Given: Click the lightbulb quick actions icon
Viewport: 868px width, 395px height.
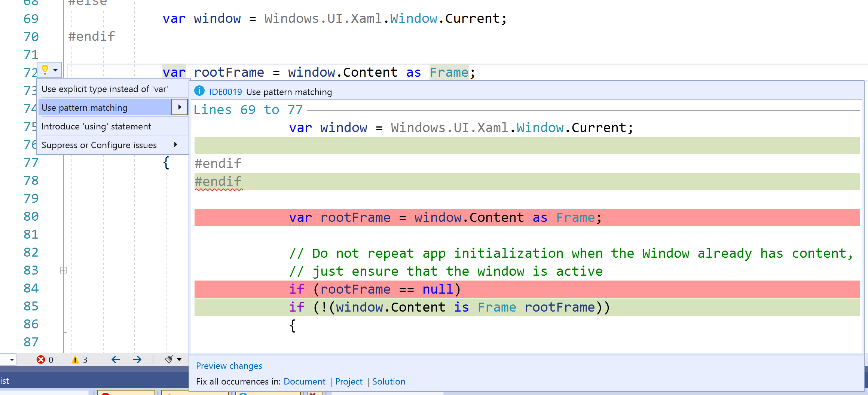Looking at the screenshot, I should pyautogui.click(x=45, y=69).
